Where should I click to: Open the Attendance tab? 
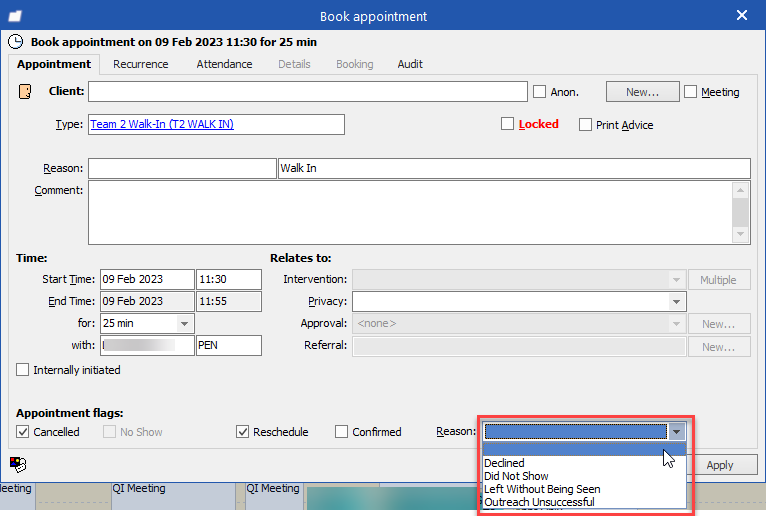(224, 64)
